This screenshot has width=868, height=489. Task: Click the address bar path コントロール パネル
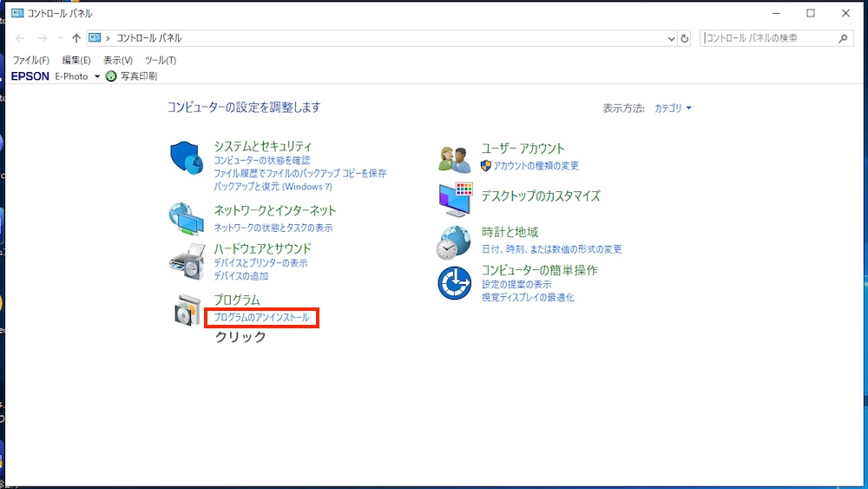(149, 38)
